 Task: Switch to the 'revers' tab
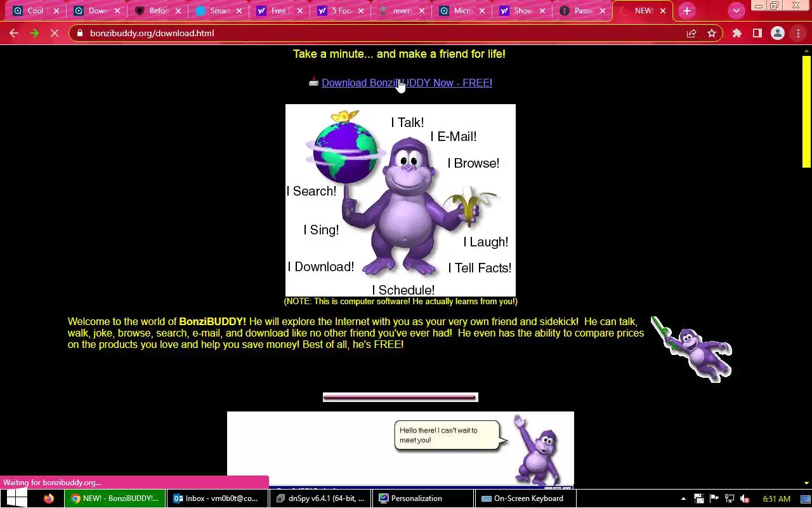(401, 11)
